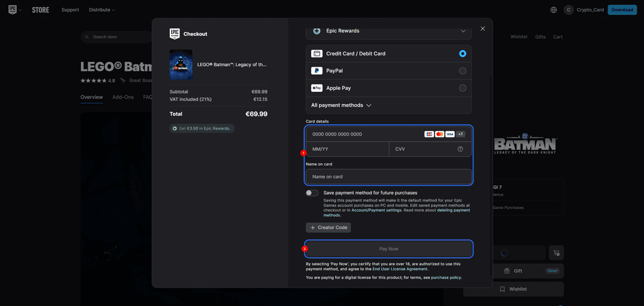The height and width of the screenshot is (306, 644).
Task: Click the Apple Pay logo icon
Action: pyautogui.click(x=317, y=88)
